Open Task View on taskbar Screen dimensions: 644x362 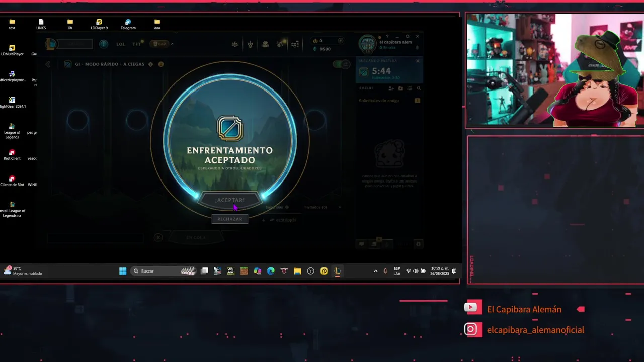click(204, 271)
